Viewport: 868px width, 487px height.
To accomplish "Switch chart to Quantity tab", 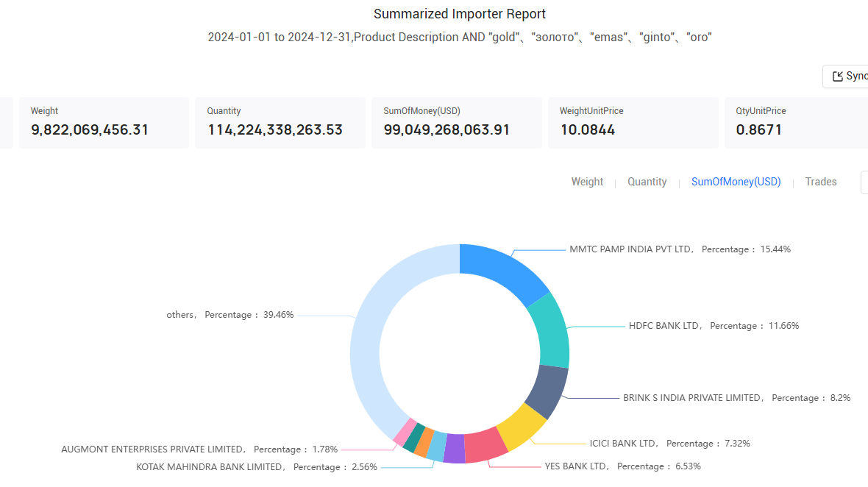I will click(x=647, y=182).
